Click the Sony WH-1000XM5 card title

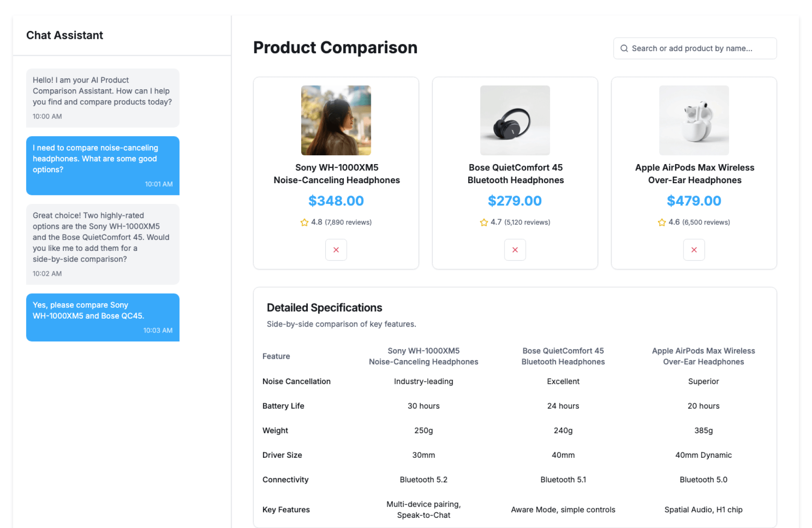tap(336, 174)
